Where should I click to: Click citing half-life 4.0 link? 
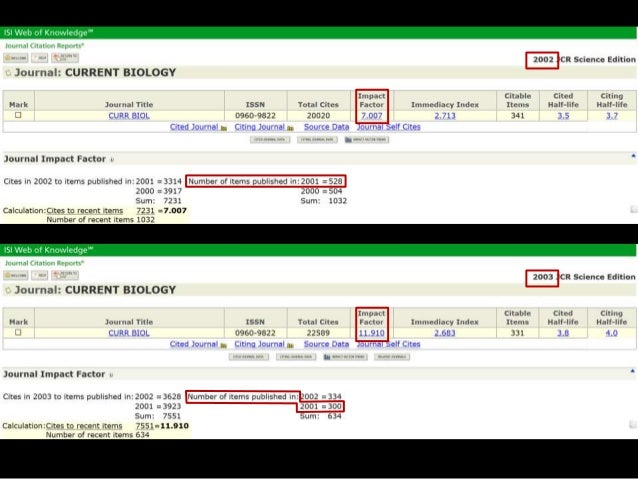click(612, 333)
